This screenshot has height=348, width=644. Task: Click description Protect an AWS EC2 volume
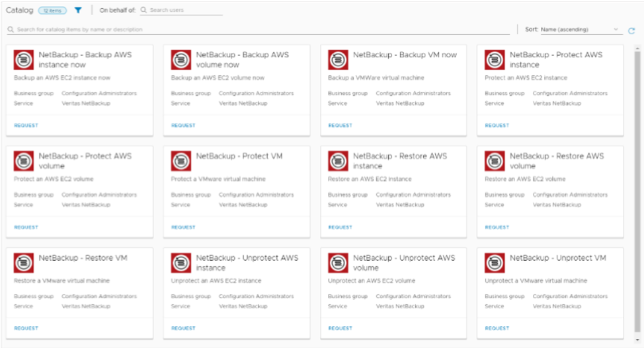pos(54,179)
